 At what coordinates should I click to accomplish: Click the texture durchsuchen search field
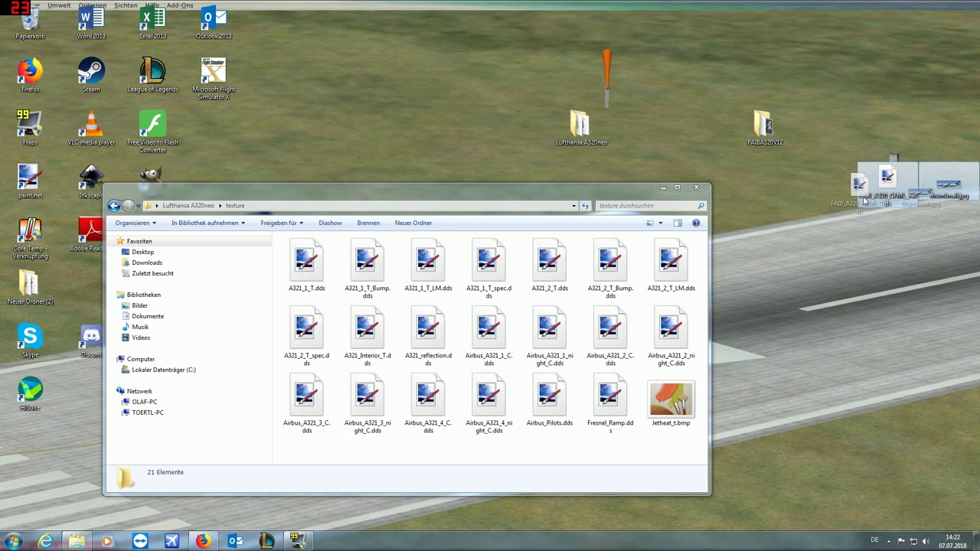(x=650, y=205)
